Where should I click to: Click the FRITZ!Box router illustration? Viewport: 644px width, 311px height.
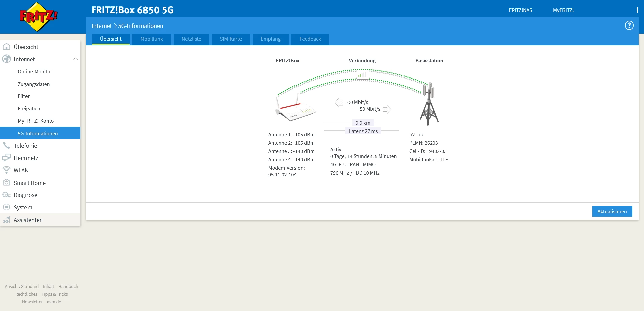click(296, 107)
